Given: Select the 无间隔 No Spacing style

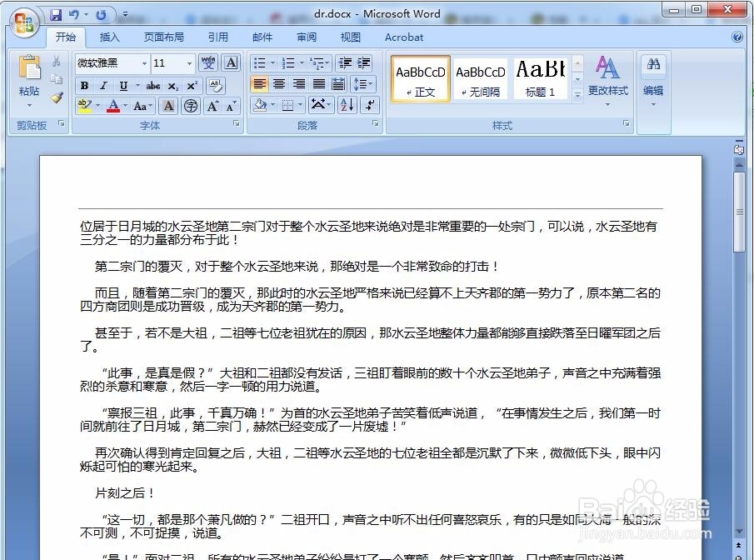Looking at the screenshot, I should pyautogui.click(x=481, y=79).
